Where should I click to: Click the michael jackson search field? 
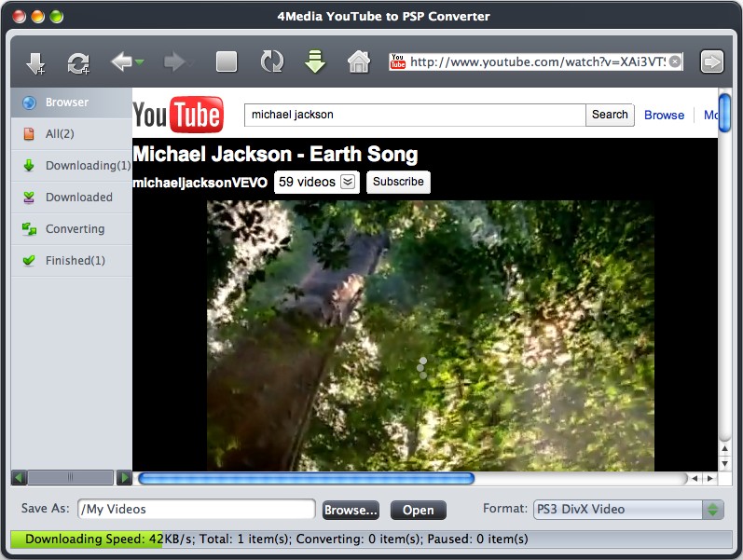(x=415, y=115)
